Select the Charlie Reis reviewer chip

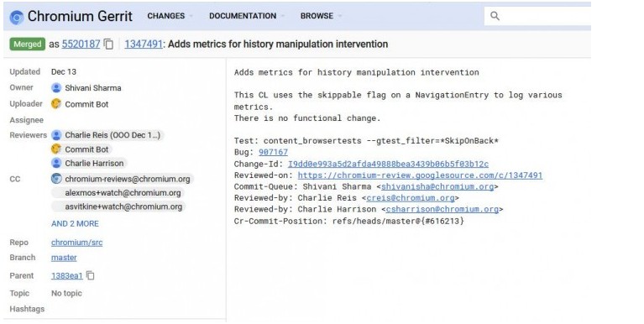coord(107,135)
